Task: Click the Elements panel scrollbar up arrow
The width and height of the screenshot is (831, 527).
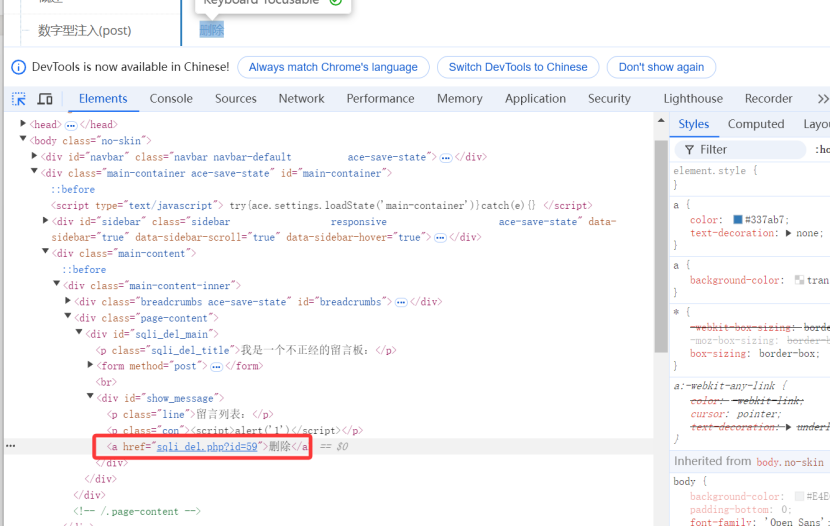Action: [661, 121]
